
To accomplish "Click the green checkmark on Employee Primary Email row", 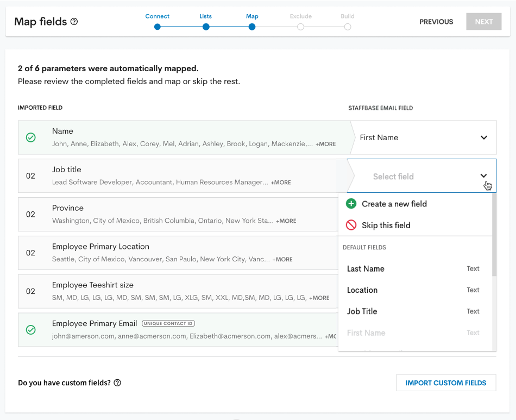I will (x=31, y=329).
